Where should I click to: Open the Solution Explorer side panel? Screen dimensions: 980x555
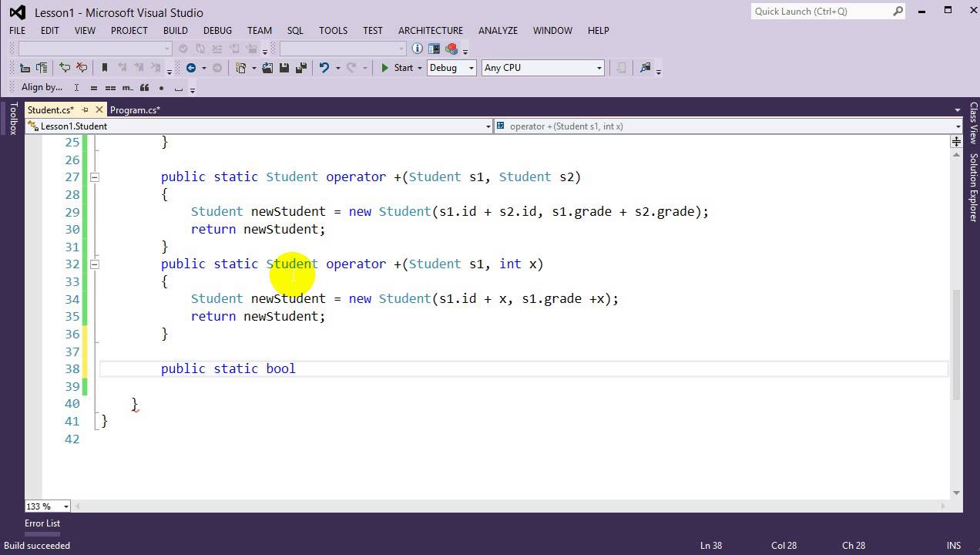(x=973, y=187)
